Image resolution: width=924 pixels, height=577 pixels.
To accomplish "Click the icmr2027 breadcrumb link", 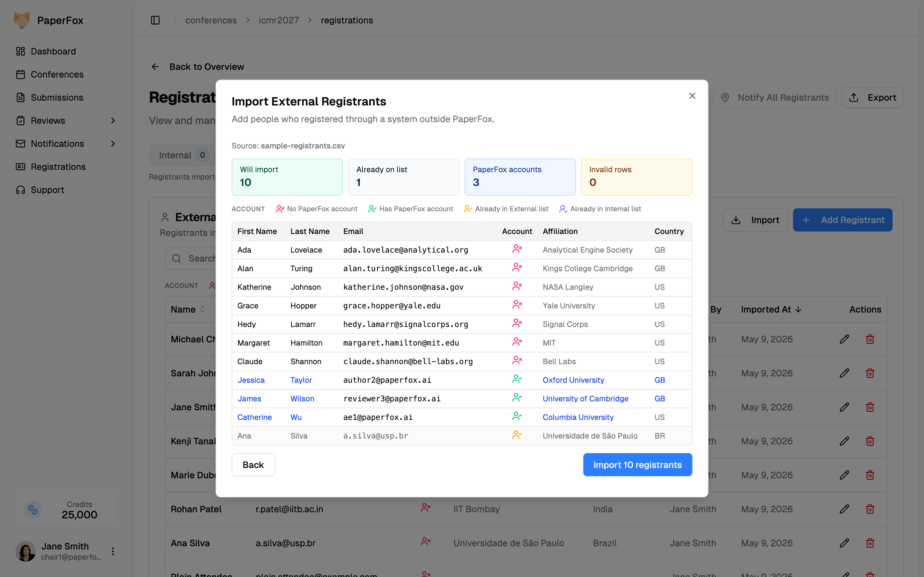I will [279, 20].
